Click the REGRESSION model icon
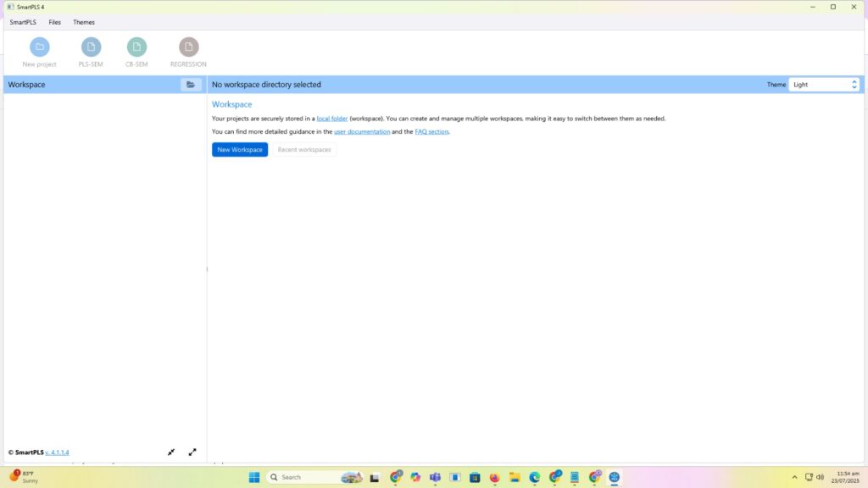The image size is (868, 488). point(188,47)
